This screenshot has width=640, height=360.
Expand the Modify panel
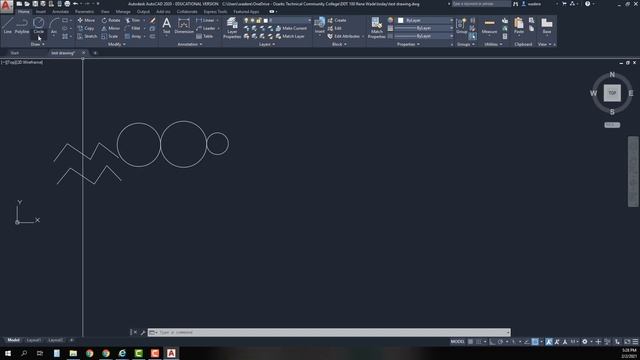pyautogui.click(x=116, y=44)
